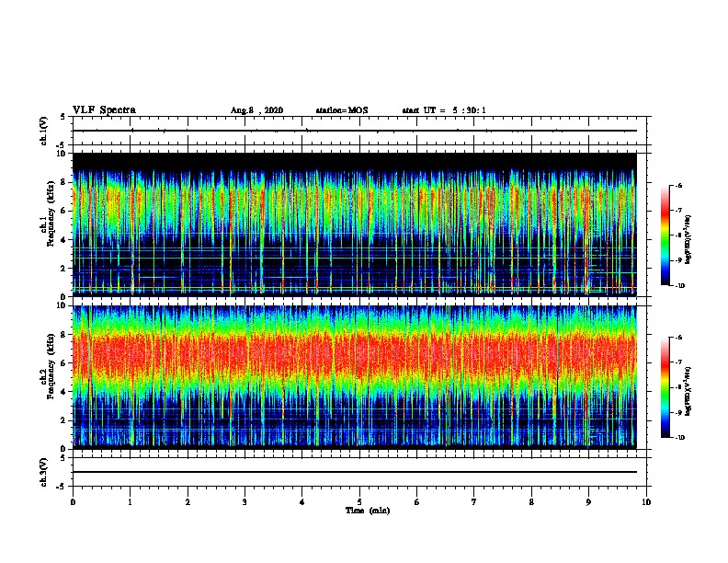This screenshot has height=563, width=728.
Task: Click the "10" tick on the Time axis
Action: (x=646, y=502)
